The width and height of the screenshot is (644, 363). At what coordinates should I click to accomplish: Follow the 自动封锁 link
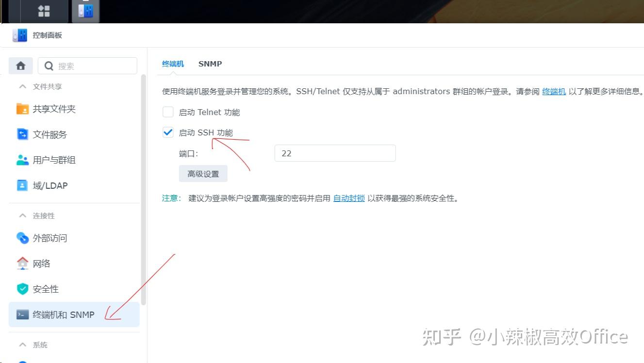pos(348,198)
